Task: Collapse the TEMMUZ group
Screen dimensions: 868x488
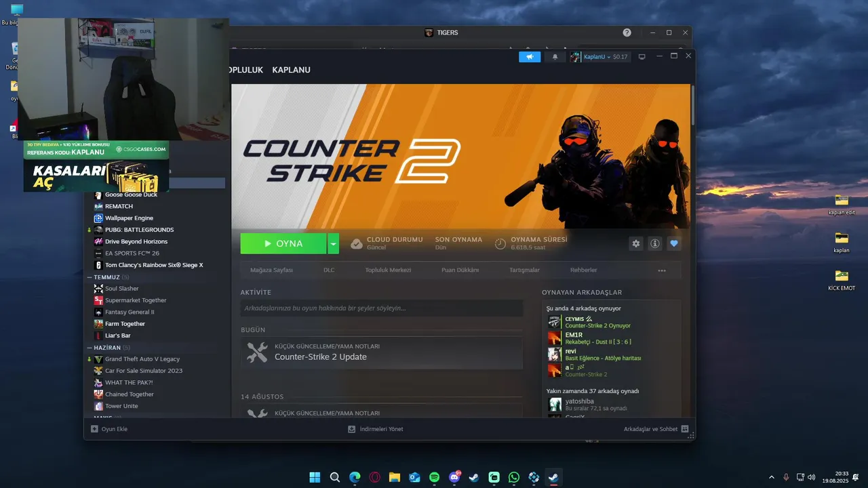Action: [x=89, y=277]
